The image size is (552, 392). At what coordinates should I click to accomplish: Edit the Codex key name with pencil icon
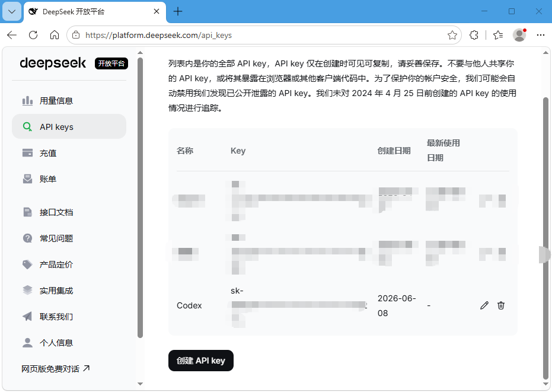coord(484,305)
